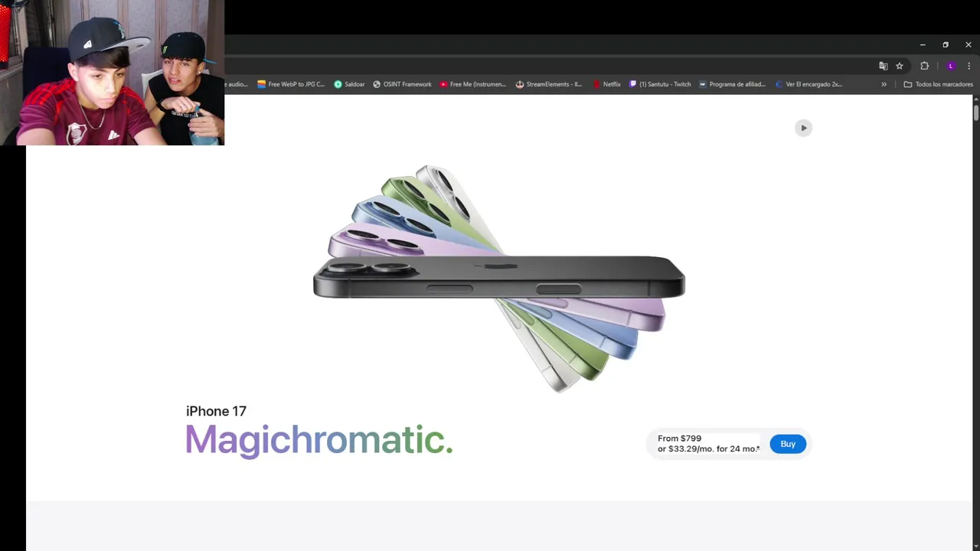This screenshot has width=980, height=551.
Task: Open the Todos los marcadores folder
Action: pyautogui.click(x=938, y=84)
